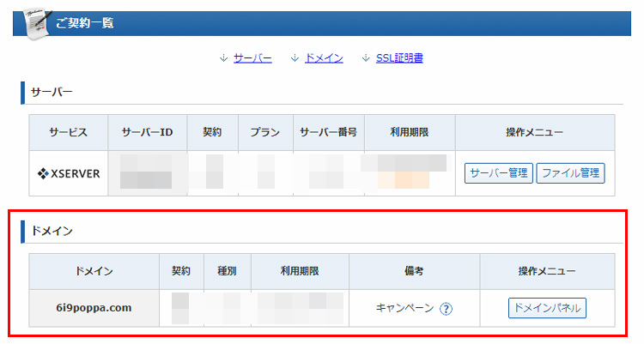The width and height of the screenshot is (644, 344).
Task: Click the down arrow beside SSL証明書 link
Action: pos(366,58)
